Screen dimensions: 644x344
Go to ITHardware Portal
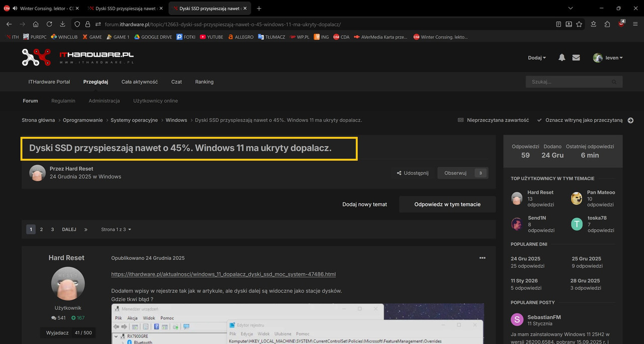coord(49,82)
